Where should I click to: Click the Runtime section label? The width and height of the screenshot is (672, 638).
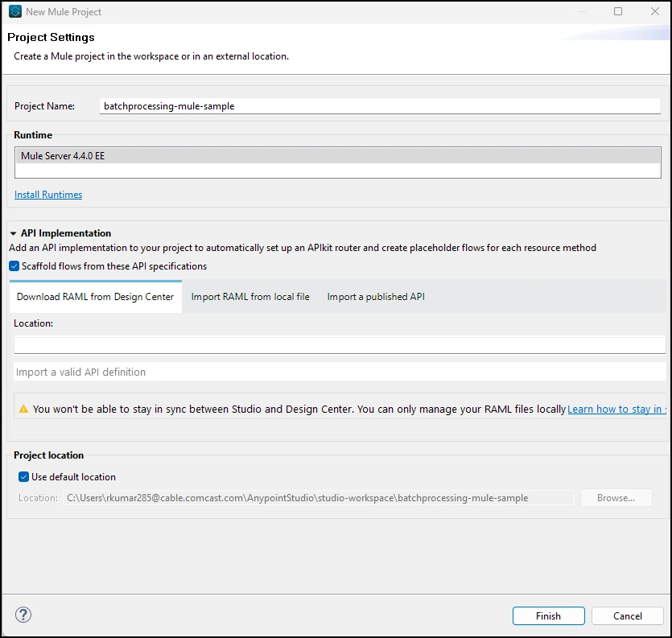pyautogui.click(x=33, y=135)
